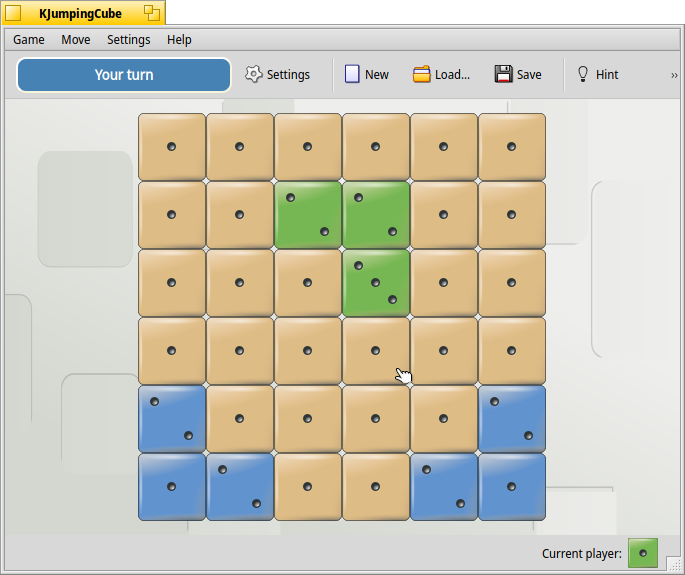Click the Settings gear toolbar button

(x=277, y=75)
